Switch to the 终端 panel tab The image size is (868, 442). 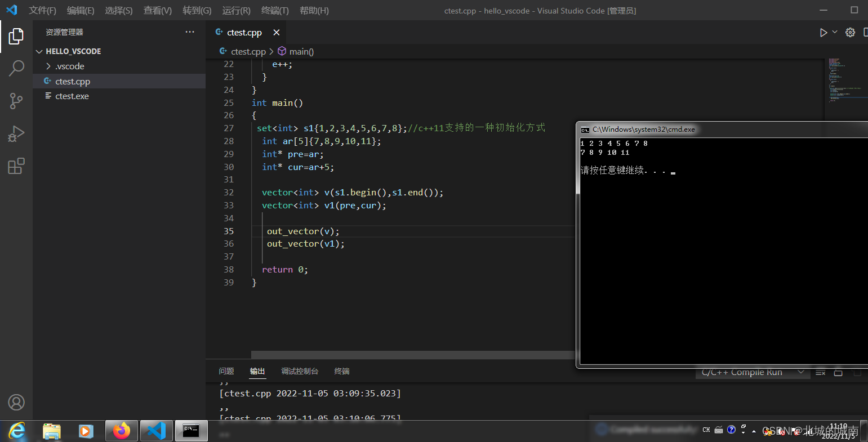342,371
